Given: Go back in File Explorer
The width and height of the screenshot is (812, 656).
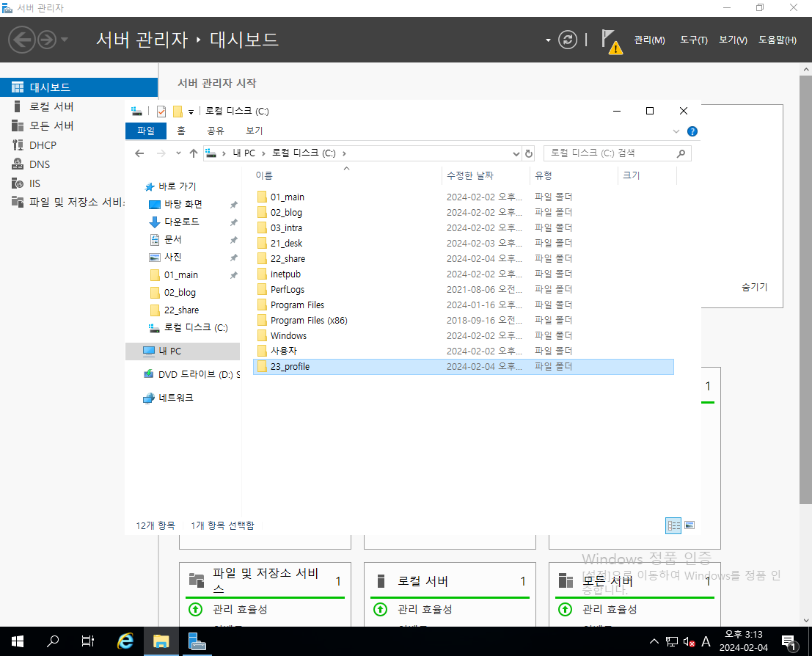Looking at the screenshot, I should pyautogui.click(x=139, y=153).
